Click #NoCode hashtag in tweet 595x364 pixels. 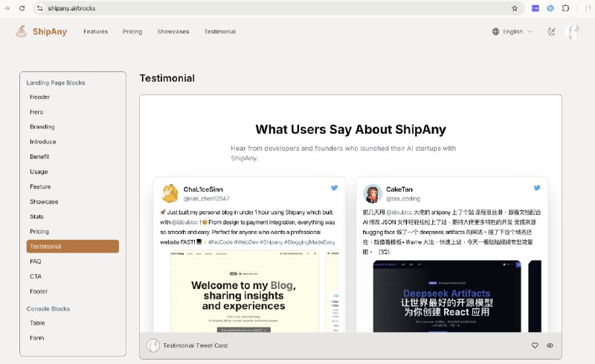(x=220, y=242)
